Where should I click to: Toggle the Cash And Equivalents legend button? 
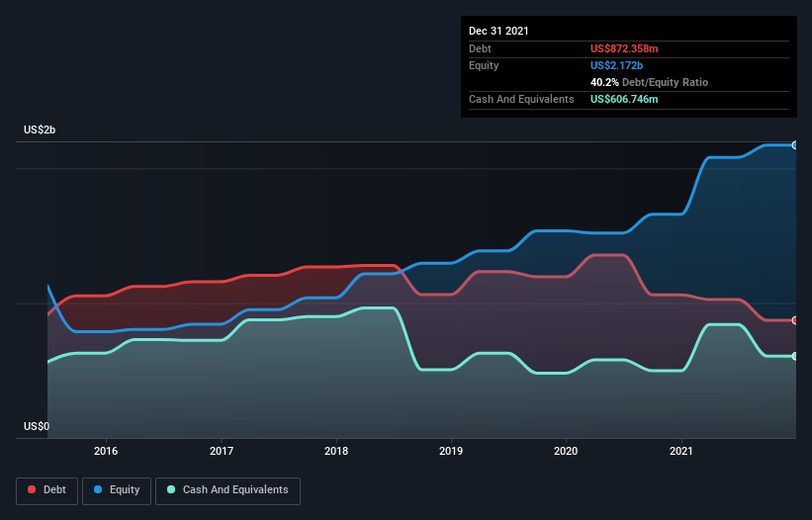pos(227,490)
